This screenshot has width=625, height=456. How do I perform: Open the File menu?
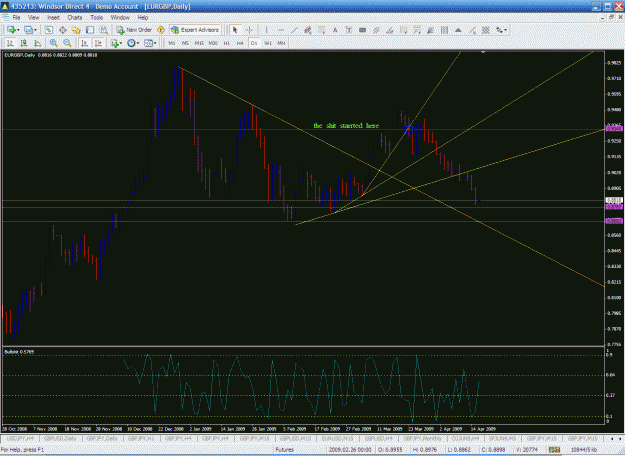(16, 18)
